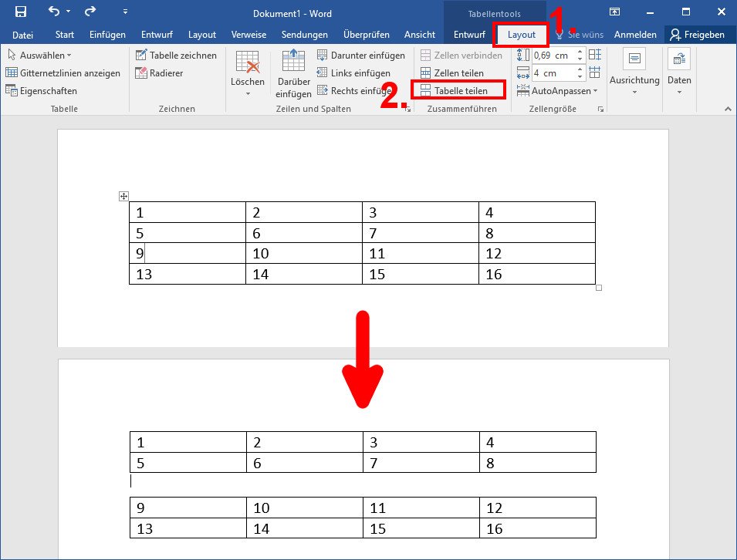
Task: Open the table Ausrichtung options
Action: [634, 69]
